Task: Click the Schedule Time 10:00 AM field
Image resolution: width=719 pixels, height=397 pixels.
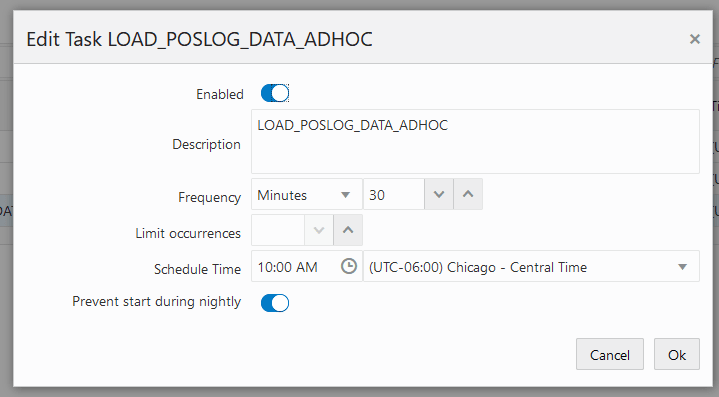Action: 296,266
